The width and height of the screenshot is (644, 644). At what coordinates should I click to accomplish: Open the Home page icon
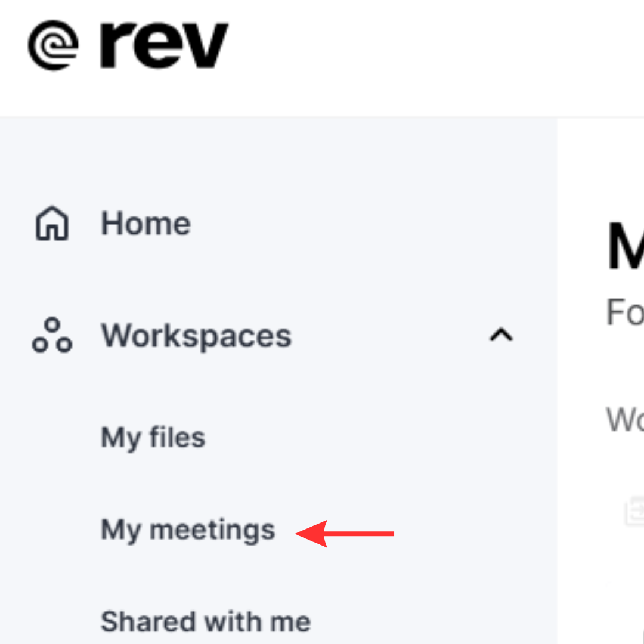52,223
